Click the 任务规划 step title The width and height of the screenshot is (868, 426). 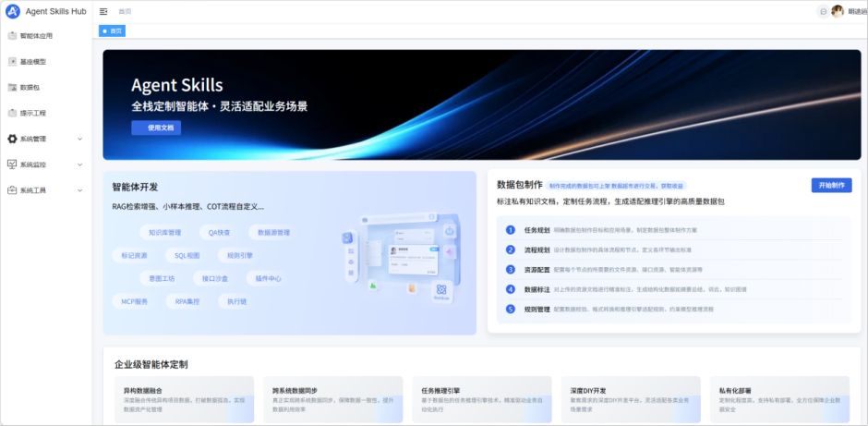click(537, 230)
